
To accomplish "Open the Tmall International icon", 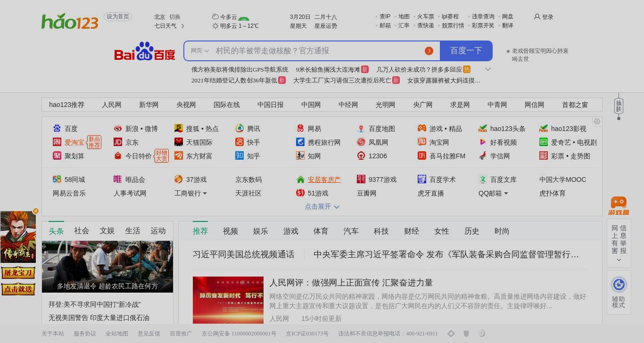I will (179, 142).
